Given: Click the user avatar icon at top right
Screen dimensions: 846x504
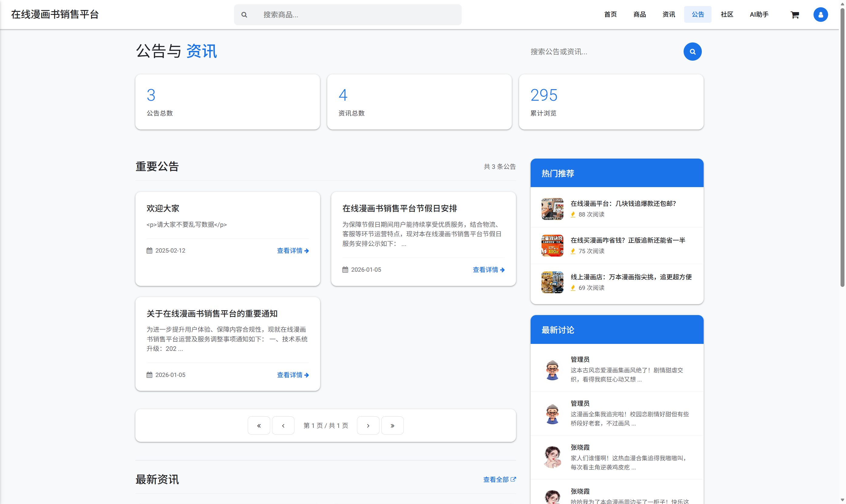Looking at the screenshot, I should [821, 15].
